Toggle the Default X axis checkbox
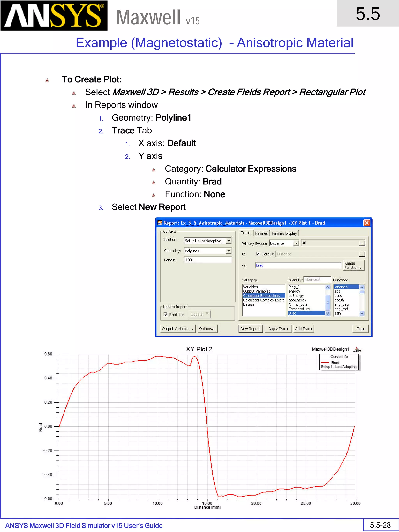 (258, 254)
